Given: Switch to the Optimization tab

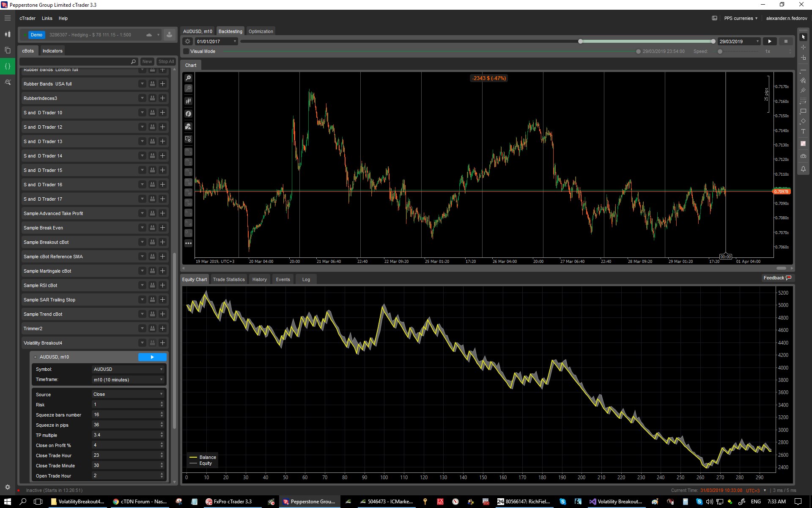Looking at the screenshot, I should [x=261, y=31].
